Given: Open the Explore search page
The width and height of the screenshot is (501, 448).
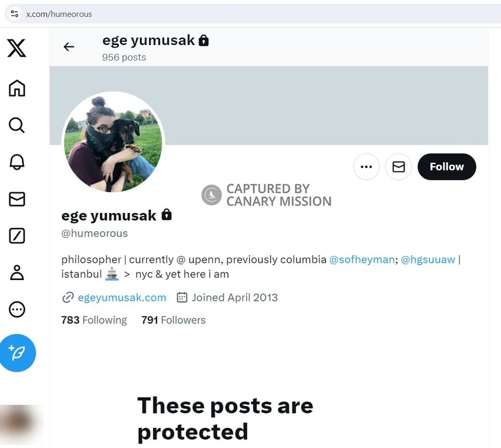Looking at the screenshot, I should pyautogui.click(x=16, y=125).
